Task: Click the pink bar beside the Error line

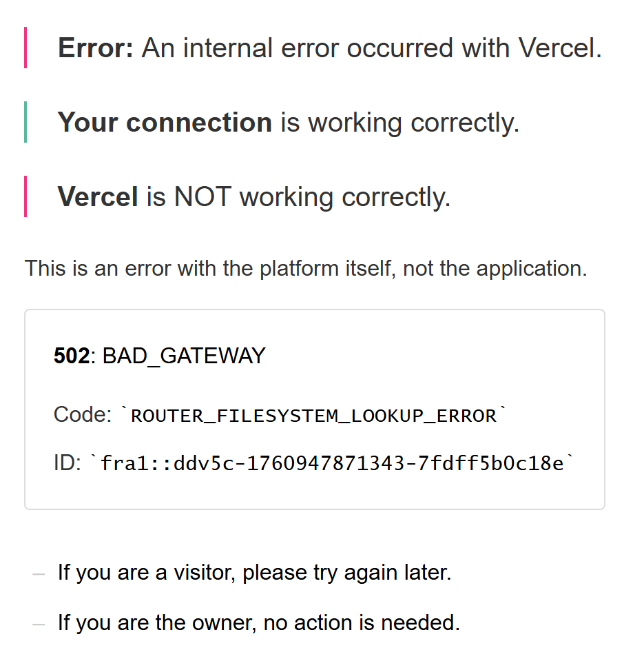Action: coord(25,48)
